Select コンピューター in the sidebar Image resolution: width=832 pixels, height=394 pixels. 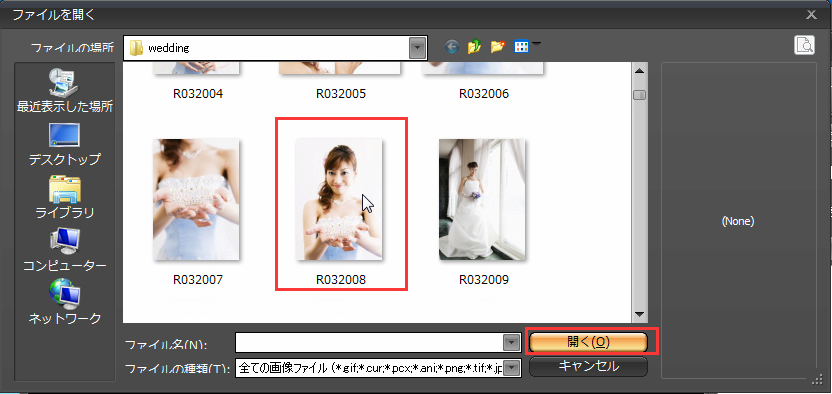(65, 250)
